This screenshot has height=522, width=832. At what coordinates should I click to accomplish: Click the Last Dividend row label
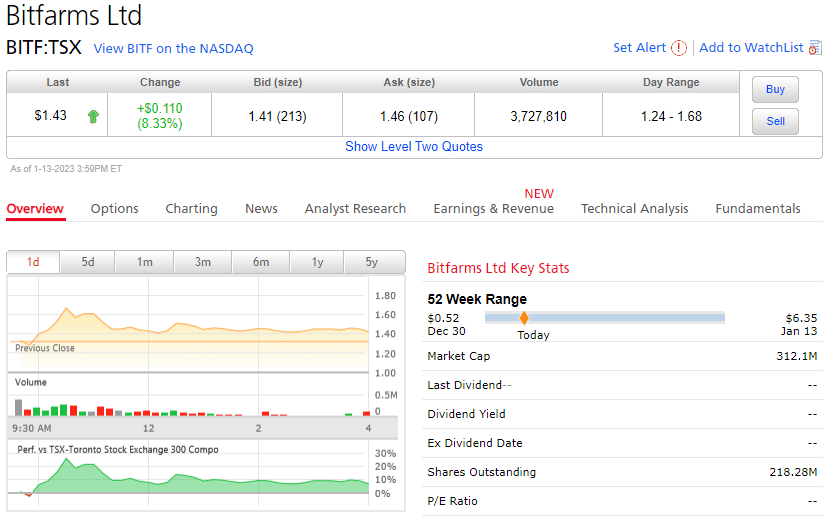coord(465,385)
